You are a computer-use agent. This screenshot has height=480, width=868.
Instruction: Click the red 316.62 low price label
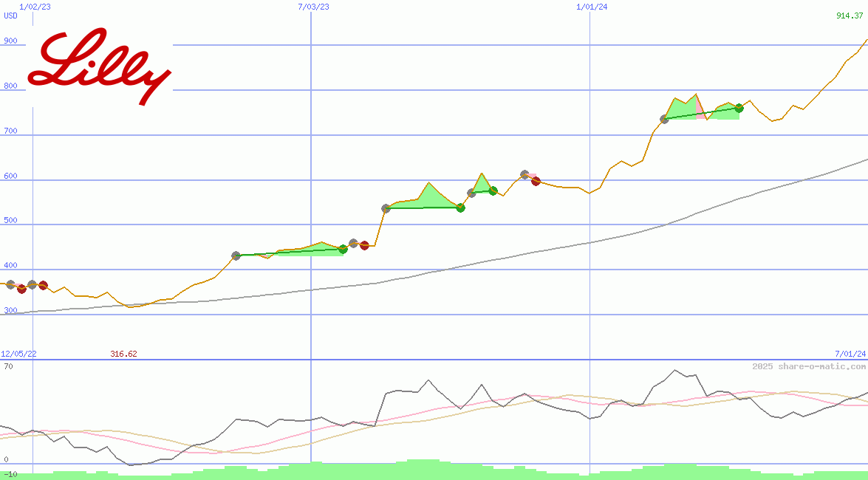point(123,354)
